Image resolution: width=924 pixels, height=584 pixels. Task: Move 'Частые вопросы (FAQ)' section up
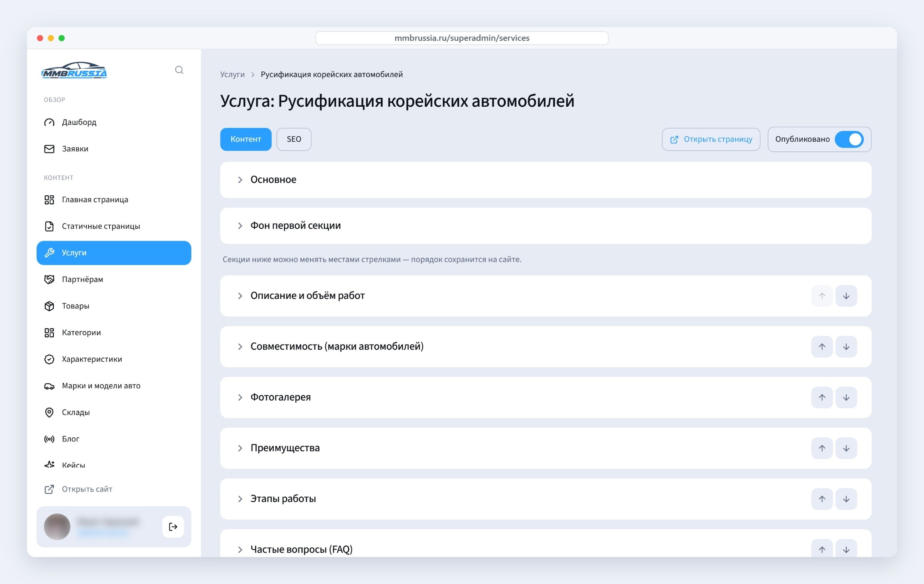822,549
